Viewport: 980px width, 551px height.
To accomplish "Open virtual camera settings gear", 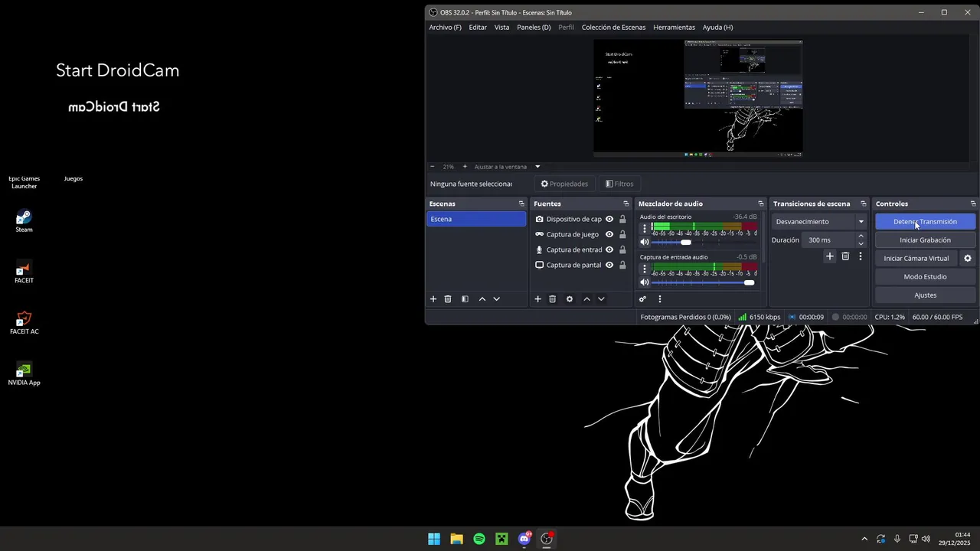I will [968, 259].
